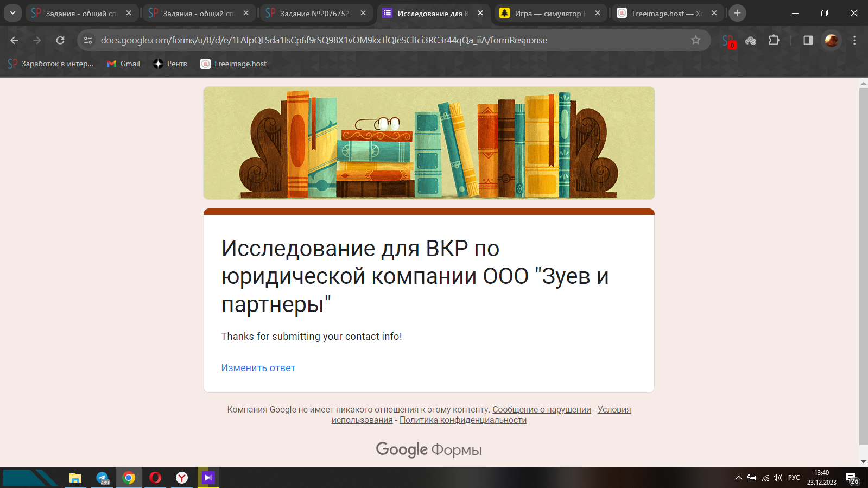The height and width of the screenshot is (488, 868).
Task: Close the active Google Forms tab
Action: coord(480,13)
